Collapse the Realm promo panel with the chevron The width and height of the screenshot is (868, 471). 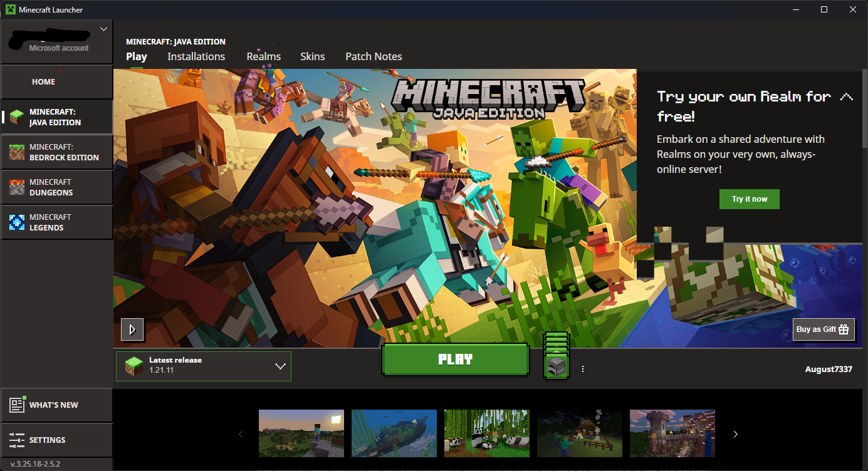click(x=847, y=97)
